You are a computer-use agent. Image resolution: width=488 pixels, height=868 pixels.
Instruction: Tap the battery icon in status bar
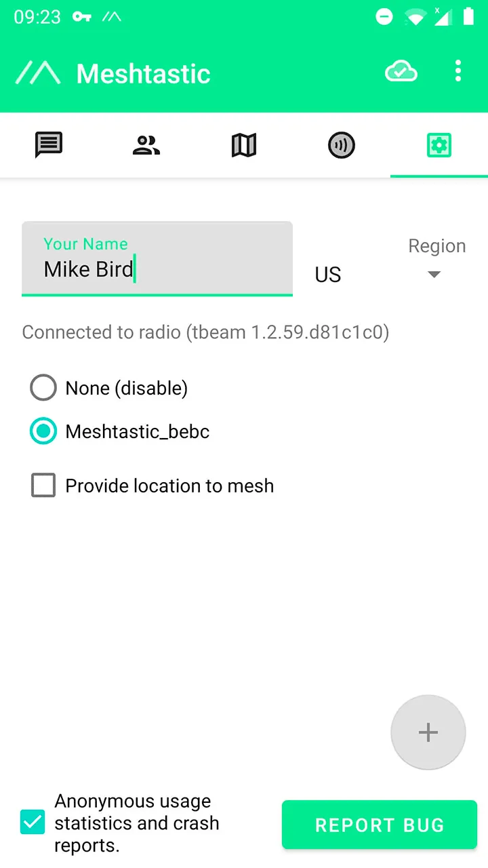[x=468, y=17]
